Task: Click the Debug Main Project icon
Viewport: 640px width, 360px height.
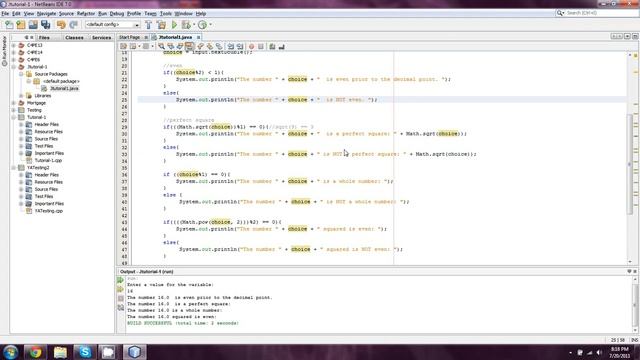Action: click(186, 25)
